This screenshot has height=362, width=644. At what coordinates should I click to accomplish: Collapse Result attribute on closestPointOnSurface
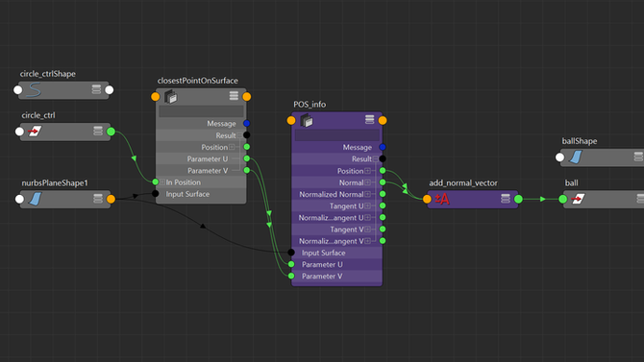tap(239, 135)
